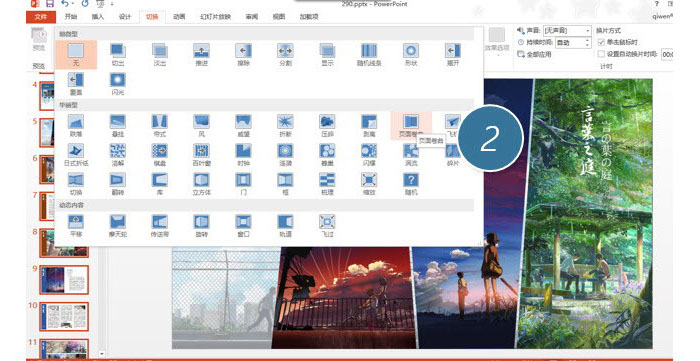Pick the 闪光 (Flash) transition
The image size is (700, 361).
(x=118, y=84)
